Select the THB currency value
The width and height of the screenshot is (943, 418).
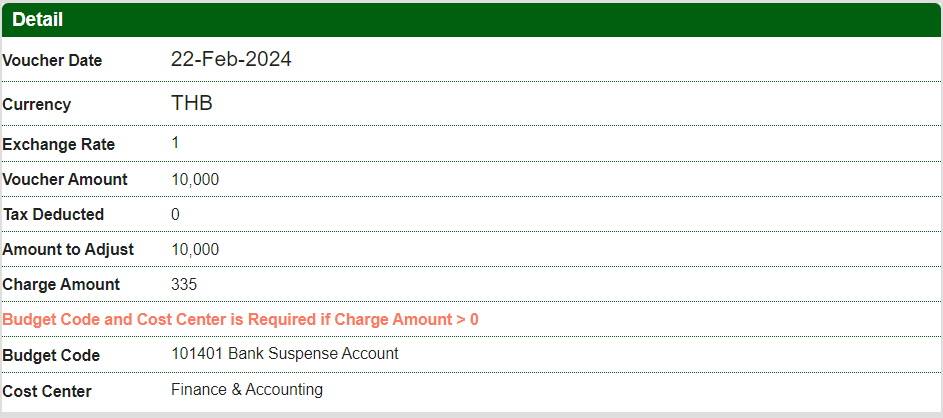click(192, 104)
